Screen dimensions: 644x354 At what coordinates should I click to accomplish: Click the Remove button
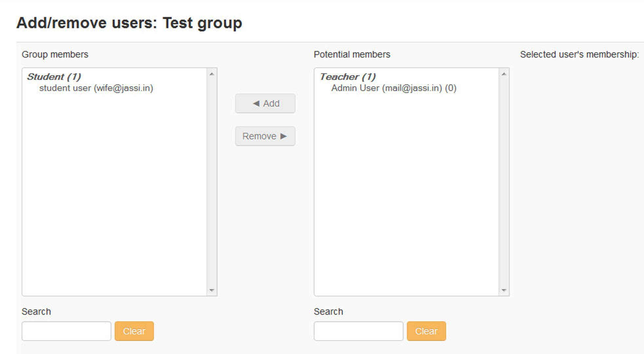265,136
